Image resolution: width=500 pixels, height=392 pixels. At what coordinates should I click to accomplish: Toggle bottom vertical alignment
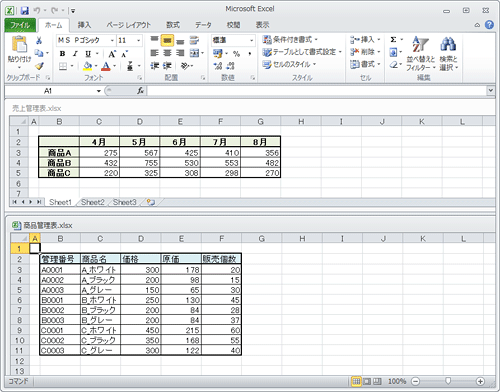(x=180, y=41)
